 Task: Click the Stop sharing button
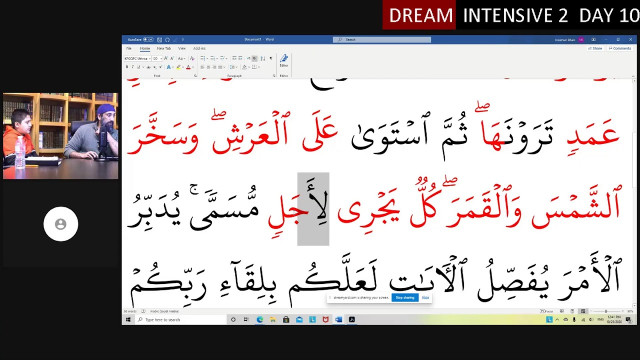pyautogui.click(x=405, y=298)
